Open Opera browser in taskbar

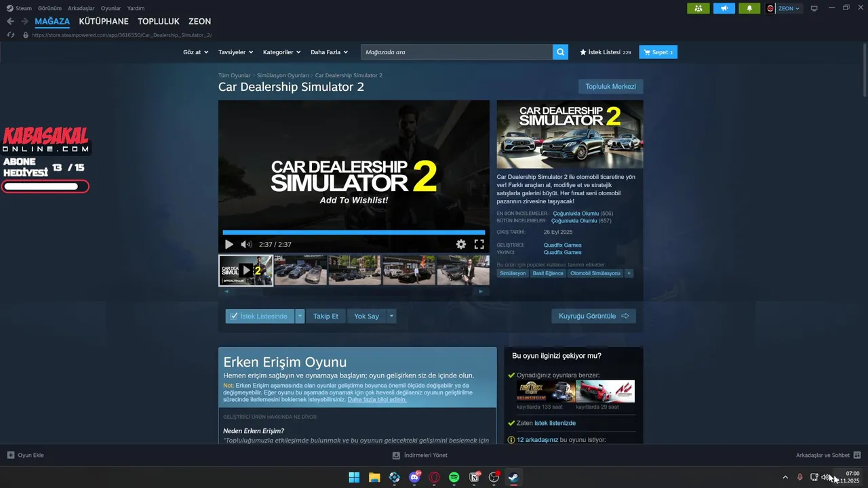tap(434, 477)
